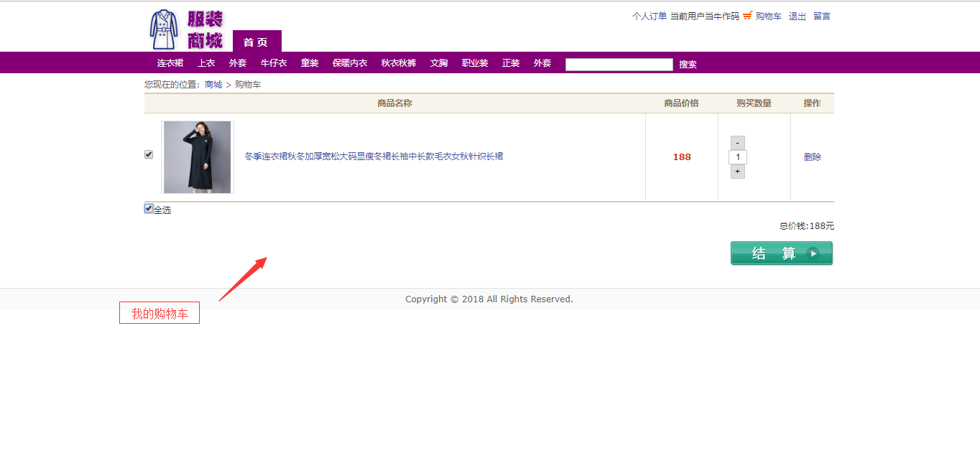Image resolution: width=980 pixels, height=471 pixels.
Task: Click the quantity input field
Action: tap(737, 157)
